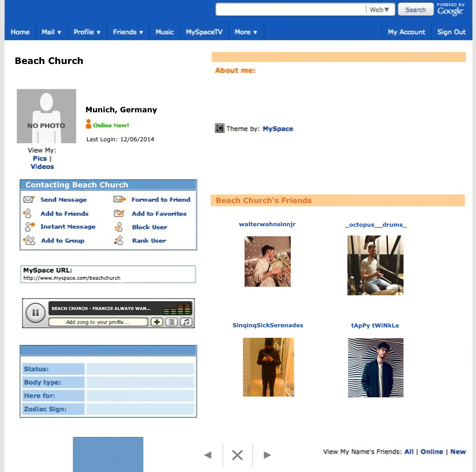Open walterwahnsinnjr friend profile link

coord(267,224)
